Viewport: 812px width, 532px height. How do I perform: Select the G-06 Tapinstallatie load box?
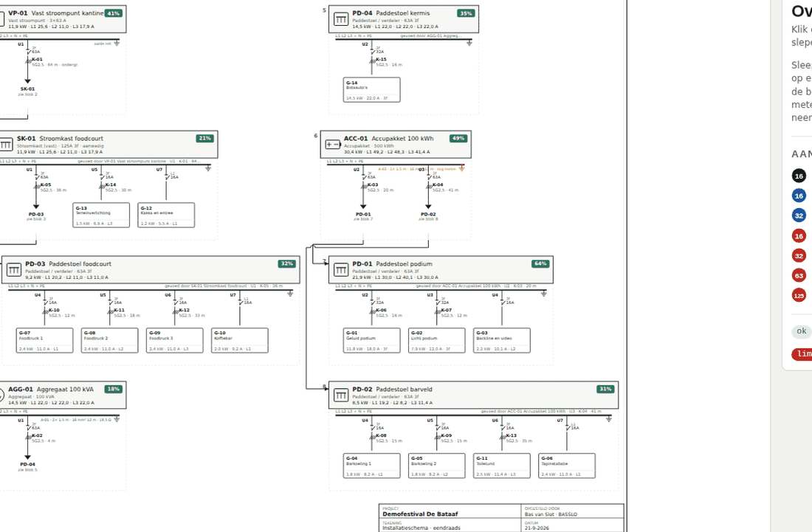567,466
